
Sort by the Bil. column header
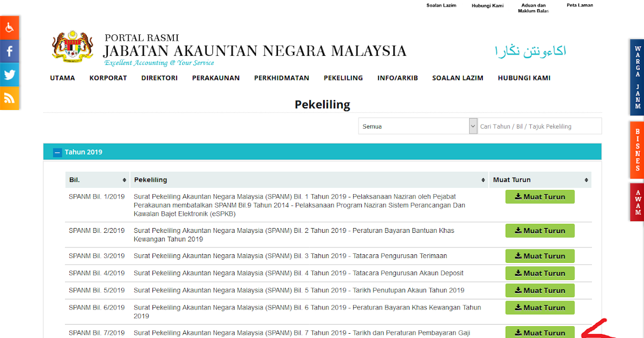tap(97, 180)
